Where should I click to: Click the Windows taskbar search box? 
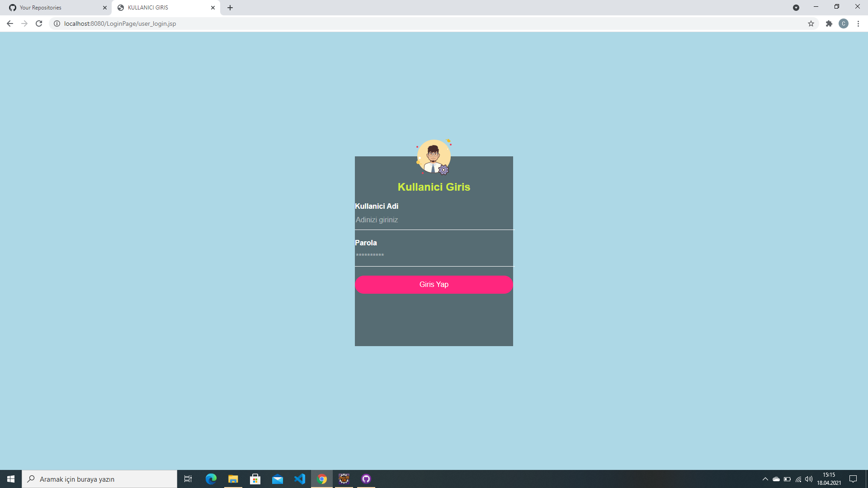click(x=99, y=479)
